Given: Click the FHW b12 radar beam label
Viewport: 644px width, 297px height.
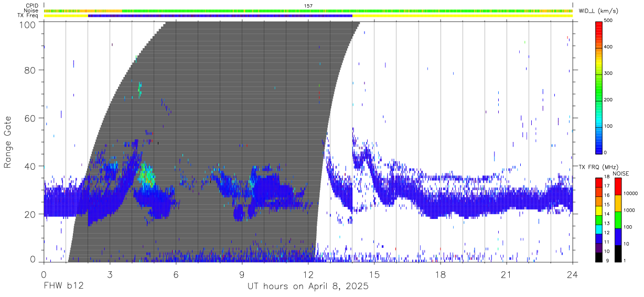Looking at the screenshot, I should [63, 287].
